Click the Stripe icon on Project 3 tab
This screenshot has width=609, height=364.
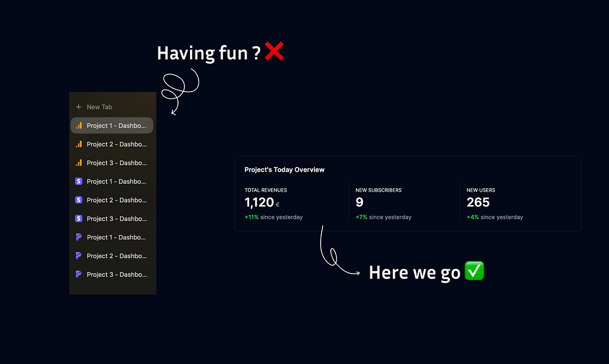click(78, 218)
